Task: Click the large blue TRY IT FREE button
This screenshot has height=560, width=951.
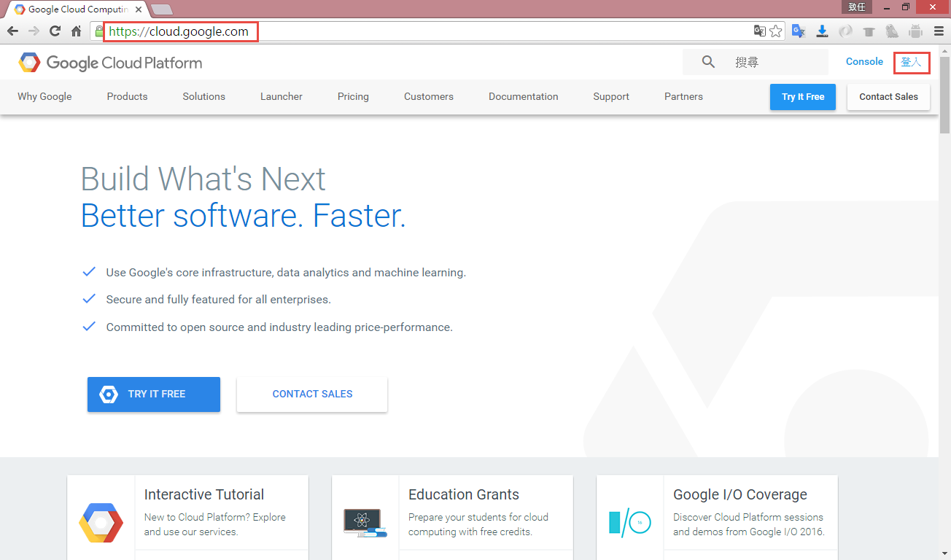Action: point(154,394)
